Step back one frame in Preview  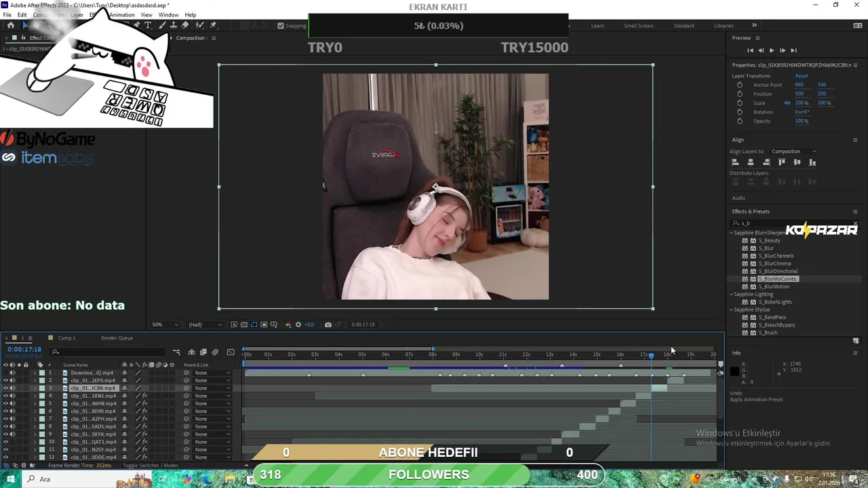pos(761,50)
